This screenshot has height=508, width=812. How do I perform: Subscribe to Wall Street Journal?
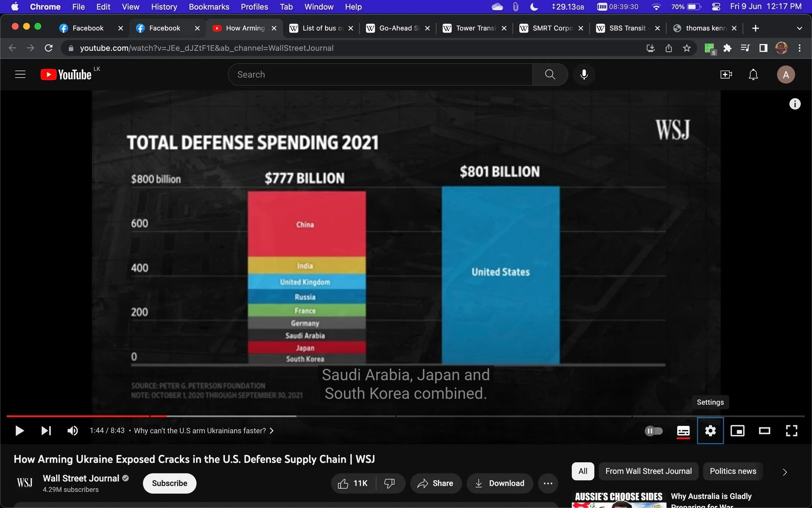170,483
